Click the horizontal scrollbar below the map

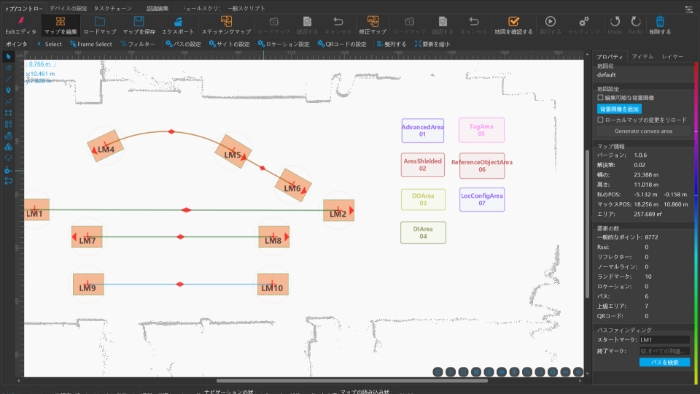pos(352,381)
